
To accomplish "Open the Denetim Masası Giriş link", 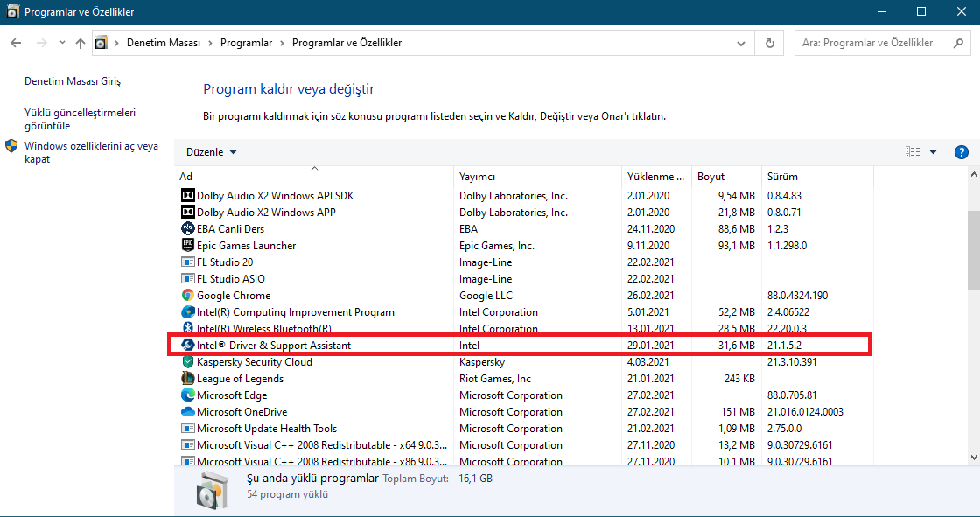I will (x=73, y=81).
